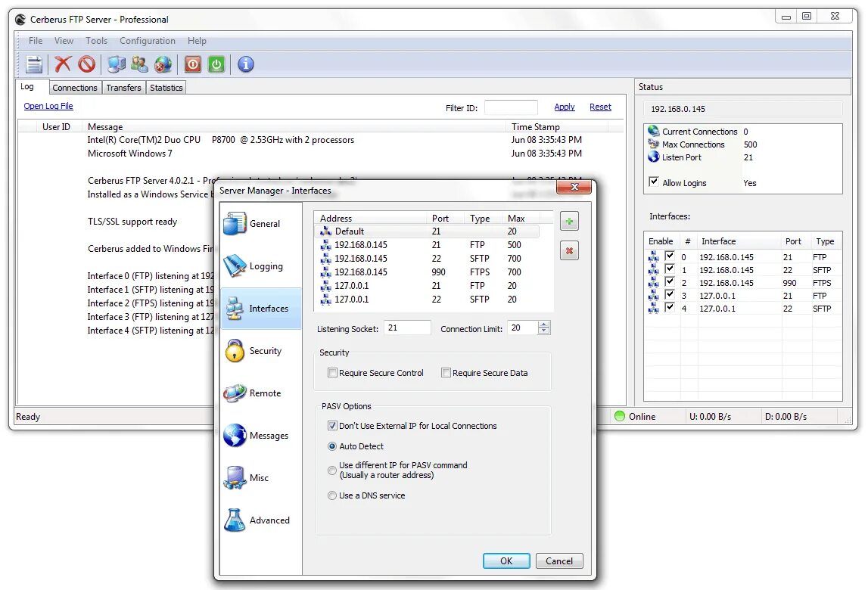
Task: Open the Remote settings page
Action: 261,393
